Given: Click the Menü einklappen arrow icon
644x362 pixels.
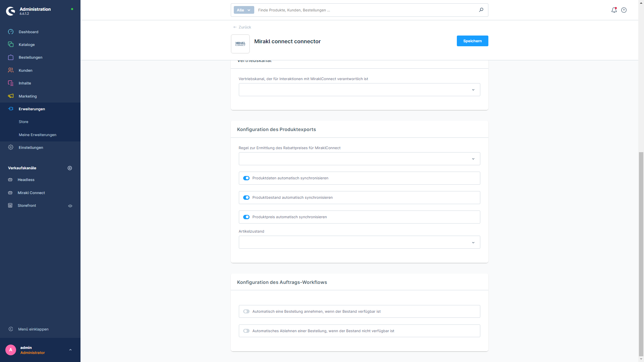Looking at the screenshot, I should (11, 329).
